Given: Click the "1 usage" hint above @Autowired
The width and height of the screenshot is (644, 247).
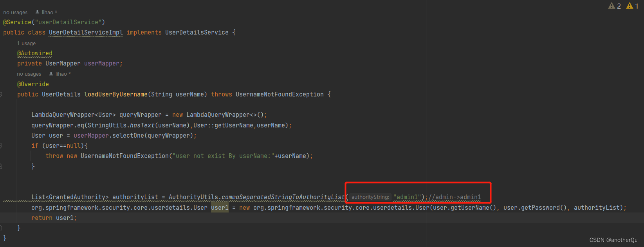Looking at the screenshot, I should pos(26,43).
